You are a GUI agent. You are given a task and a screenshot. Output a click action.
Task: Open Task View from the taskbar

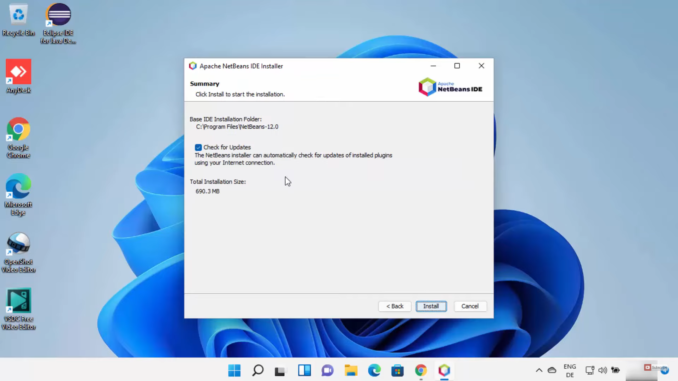pos(280,370)
